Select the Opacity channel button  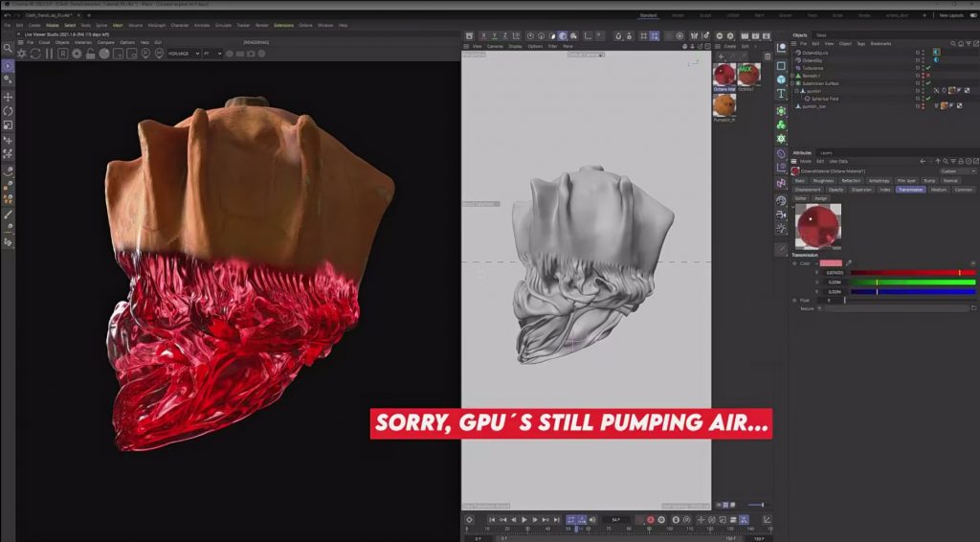pyautogui.click(x=835, y=190)
